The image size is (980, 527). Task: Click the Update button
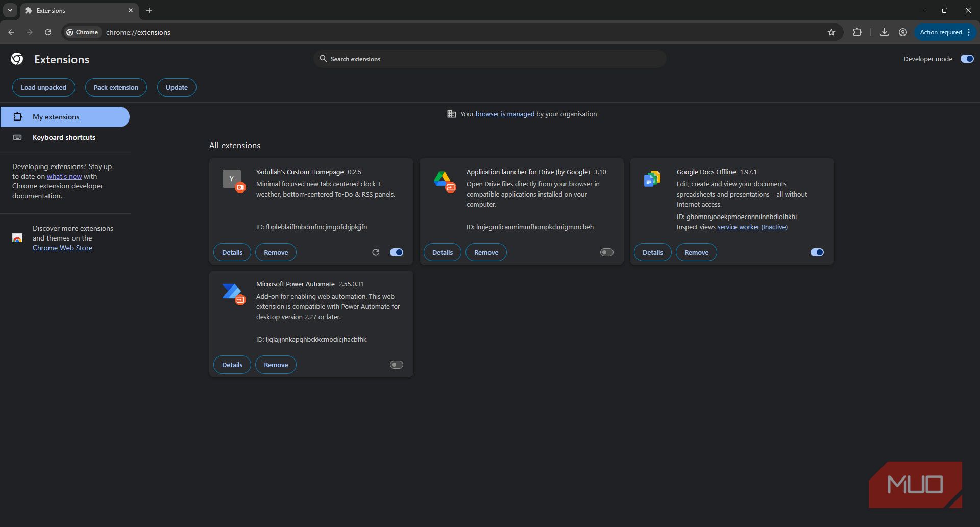pyautogui.click(x=177, y=87)
